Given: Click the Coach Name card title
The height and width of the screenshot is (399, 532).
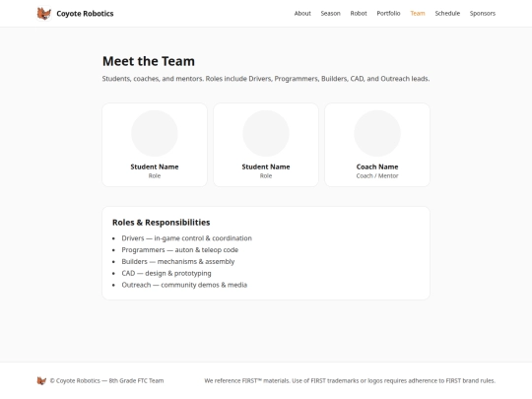Looking at the screenshot, I should point(377,166).
